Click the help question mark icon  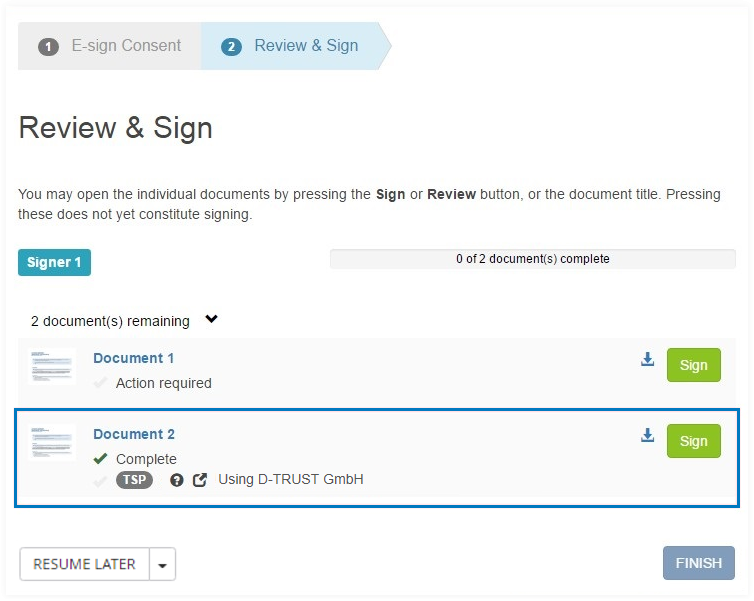point(177,480)
